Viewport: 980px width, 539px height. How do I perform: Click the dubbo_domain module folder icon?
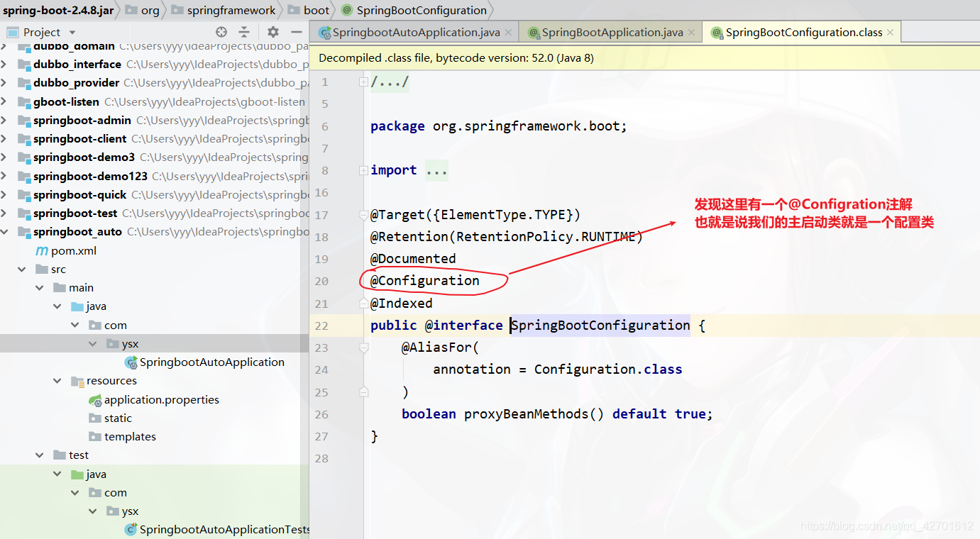pos(24,46)
